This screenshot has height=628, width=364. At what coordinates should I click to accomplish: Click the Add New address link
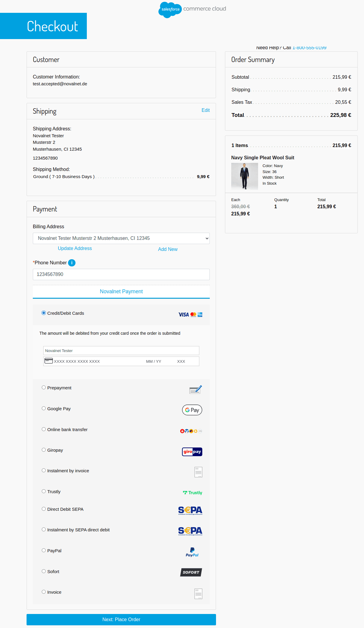[x=168, y=249]
